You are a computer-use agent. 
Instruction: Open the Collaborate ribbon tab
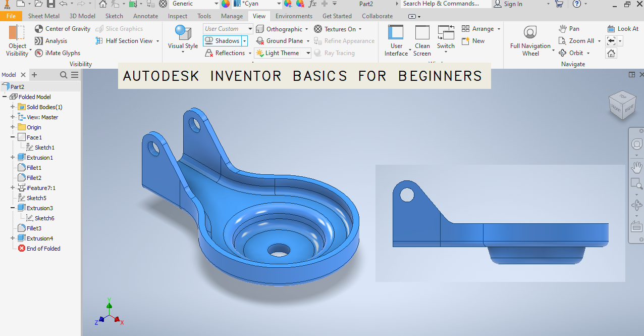pos(378,16)
